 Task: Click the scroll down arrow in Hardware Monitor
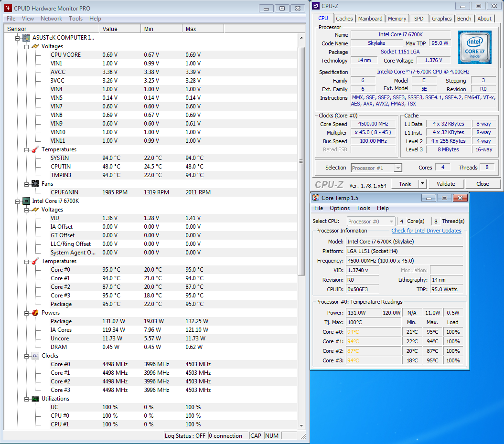301,426
